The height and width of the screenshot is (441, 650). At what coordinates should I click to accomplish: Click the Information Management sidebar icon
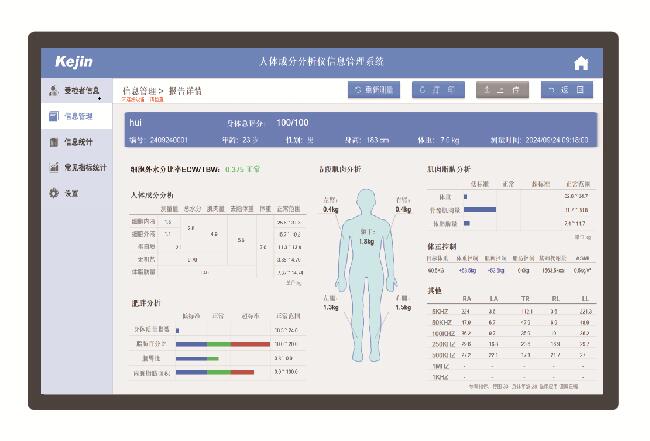[x=53, y=116]
